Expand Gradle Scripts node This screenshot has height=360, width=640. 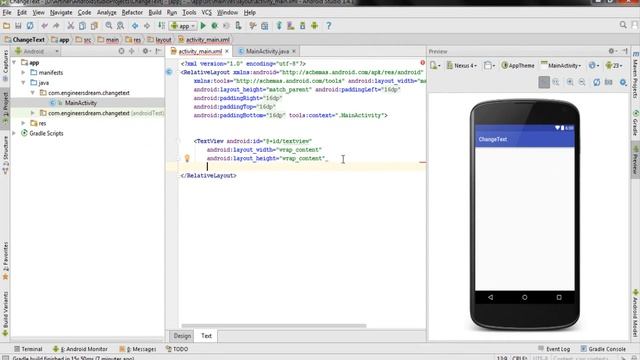[x=14, y=133]
